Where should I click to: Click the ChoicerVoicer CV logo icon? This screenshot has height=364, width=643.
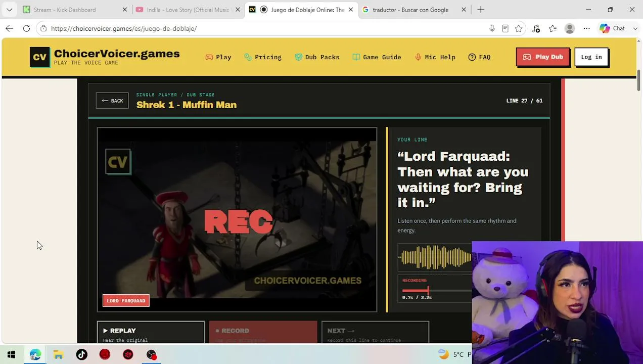pyautogui.click(x=40, y=57)
